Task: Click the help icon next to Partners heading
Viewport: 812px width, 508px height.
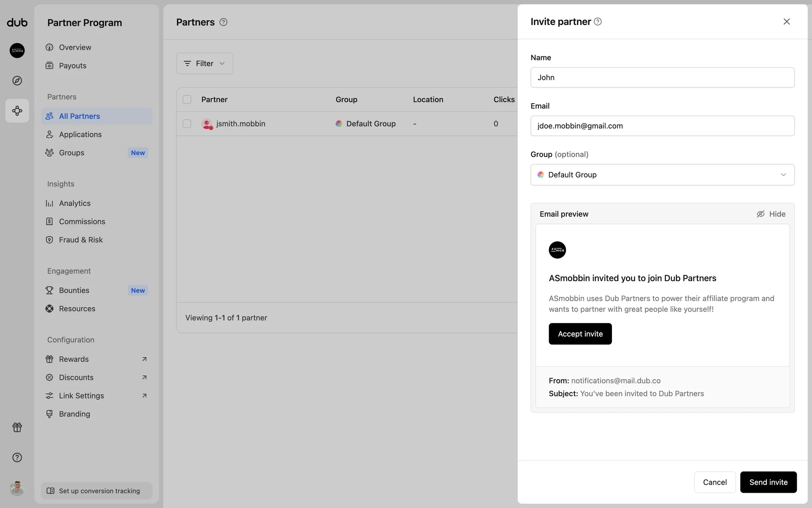Action: click(x=223, y=22)
